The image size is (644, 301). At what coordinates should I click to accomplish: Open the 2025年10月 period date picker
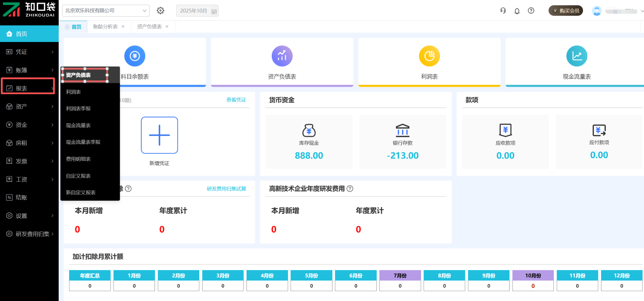click(x=197, y=11)
